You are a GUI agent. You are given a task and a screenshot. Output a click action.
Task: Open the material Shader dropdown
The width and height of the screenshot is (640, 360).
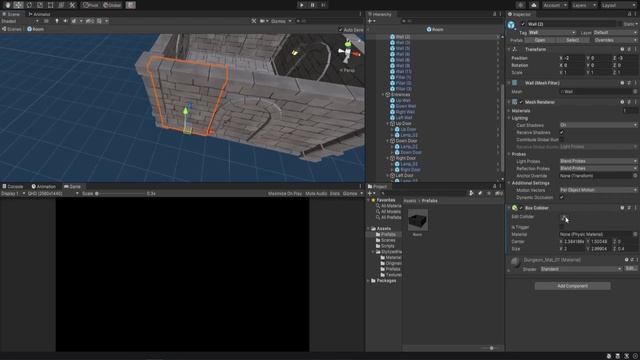[581, 269]
